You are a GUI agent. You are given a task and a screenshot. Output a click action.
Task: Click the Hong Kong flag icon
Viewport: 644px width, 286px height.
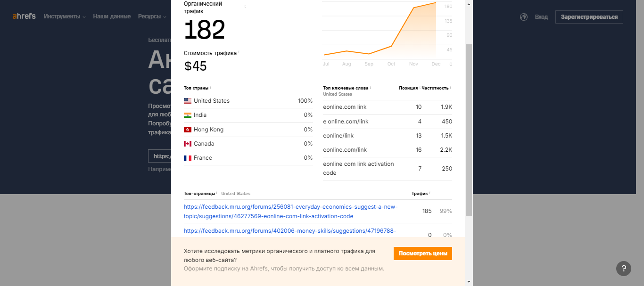coord(188,130)
